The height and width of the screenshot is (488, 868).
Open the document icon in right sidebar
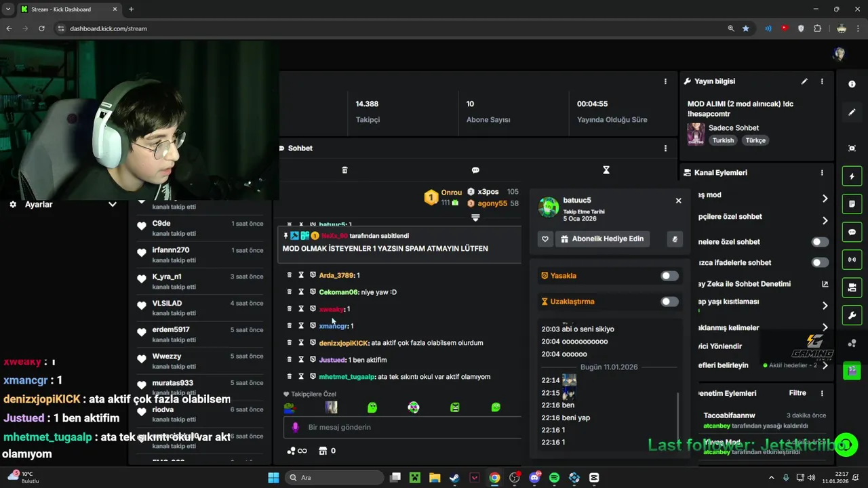(x=852, y=204)
